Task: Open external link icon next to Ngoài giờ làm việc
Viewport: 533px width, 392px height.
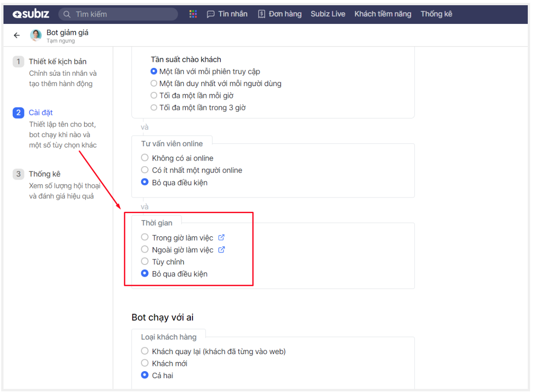Action: [x=221, y=250]
